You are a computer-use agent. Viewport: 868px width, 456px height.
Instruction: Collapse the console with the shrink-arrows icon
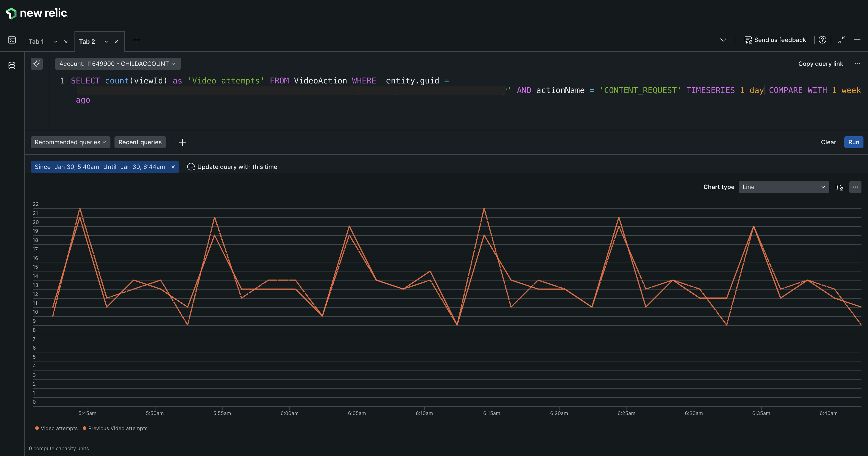click(x=841, y=40)
